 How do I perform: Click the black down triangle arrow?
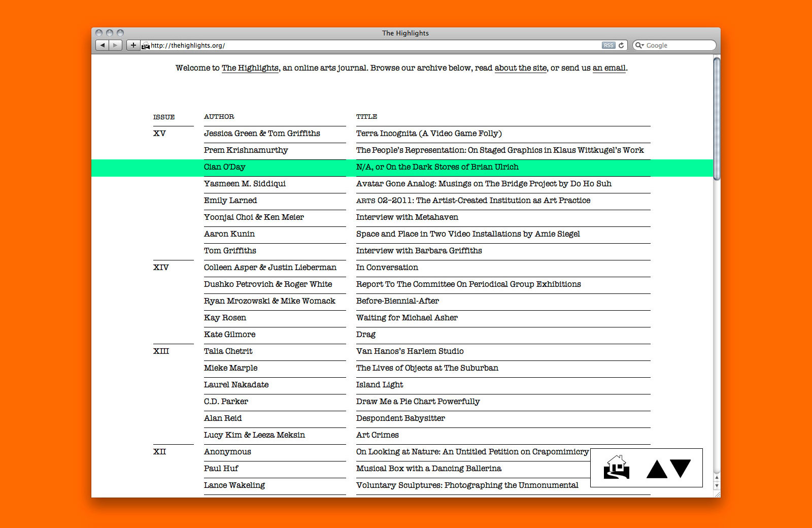click(x=681, y=468)
